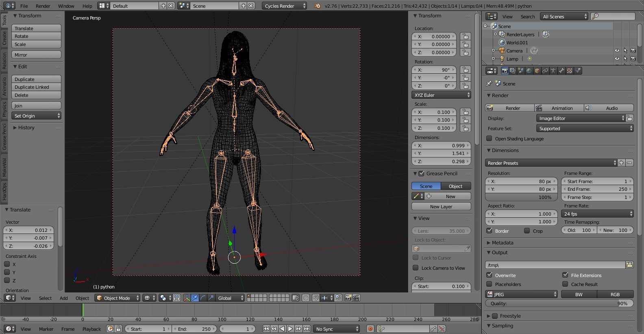Open the File menu
This screenshot has width=644, height=334.
[24, 6]
